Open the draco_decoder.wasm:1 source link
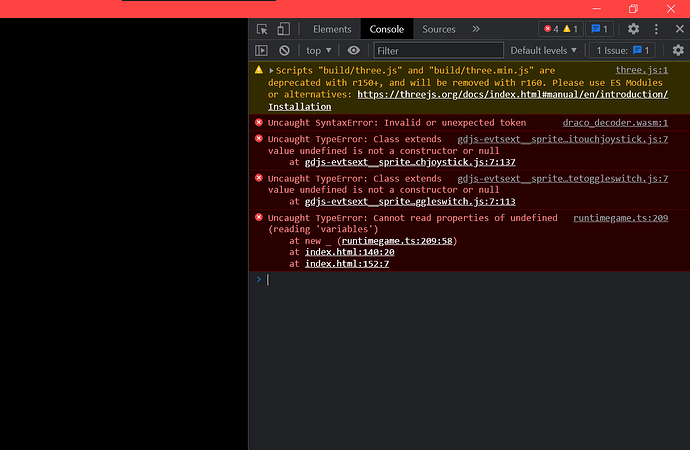 (615, 123)
